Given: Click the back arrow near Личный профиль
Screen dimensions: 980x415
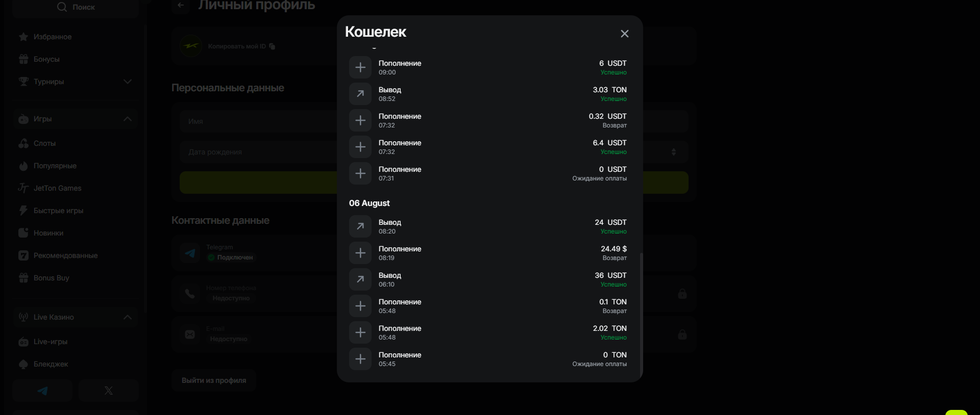Looking at the screenshot, I should coord(181,5).
